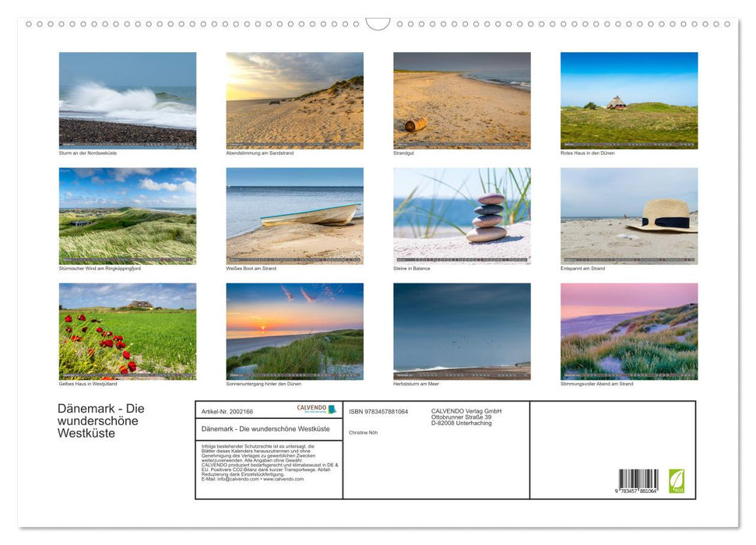Open the 'Sonnenuntergang hinter den Dünen' image
Screen dimensions: 756x545
pos(294,331)
